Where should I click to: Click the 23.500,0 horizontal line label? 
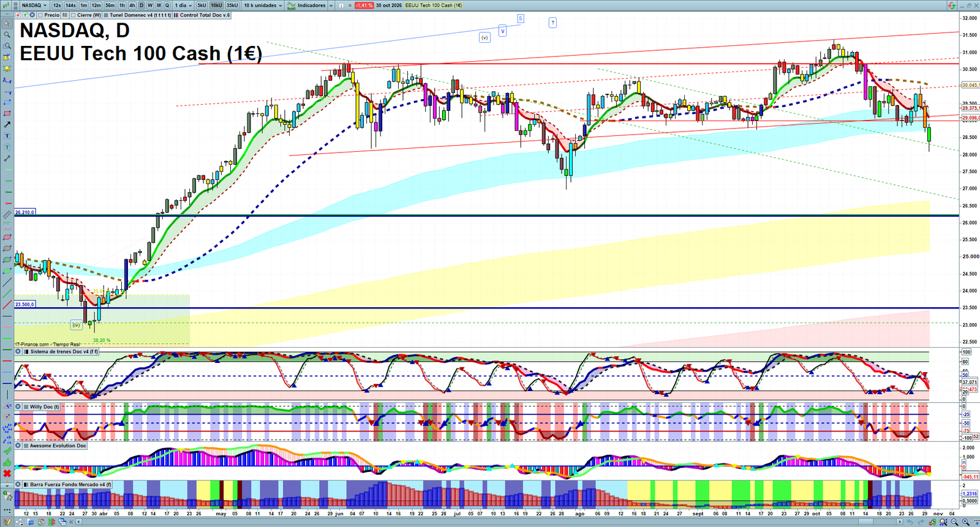click(x=25, y=304)
